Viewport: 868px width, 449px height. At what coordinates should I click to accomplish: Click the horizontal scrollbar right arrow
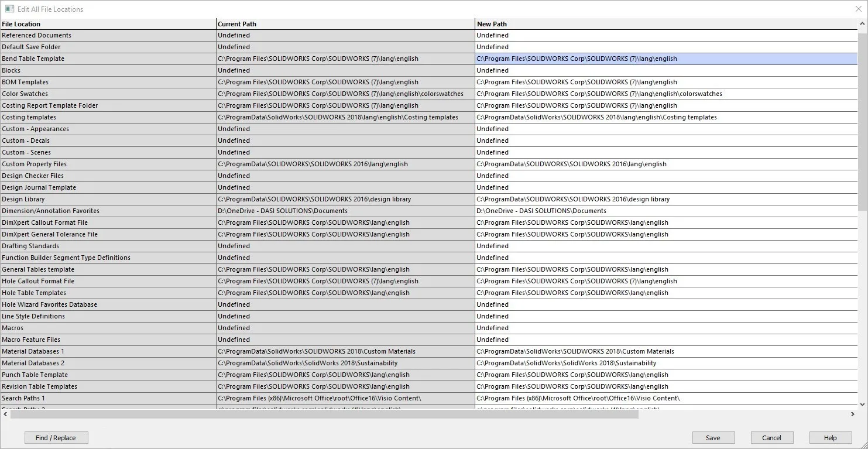tap(853, 414)
